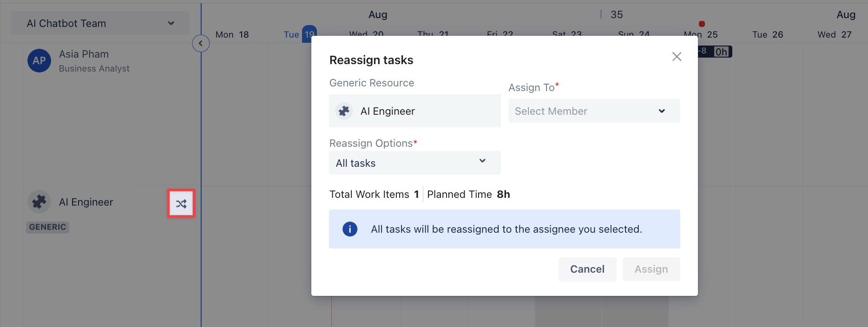This screenshot has width=868, height=327.
Task: Click the GENERIC badge under AI Engineer
Action: coord(47,227)
